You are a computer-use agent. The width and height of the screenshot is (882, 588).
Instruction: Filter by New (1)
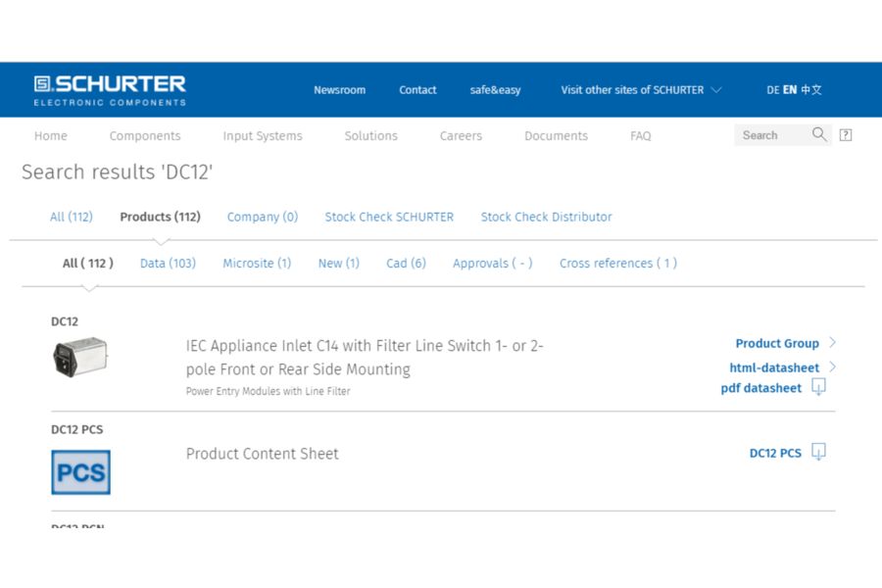point(339,263)
